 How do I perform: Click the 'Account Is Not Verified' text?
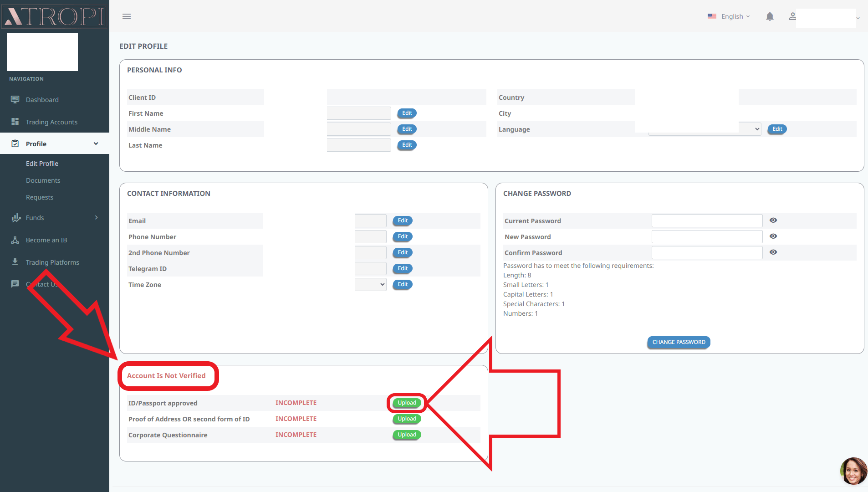[166, 376]
